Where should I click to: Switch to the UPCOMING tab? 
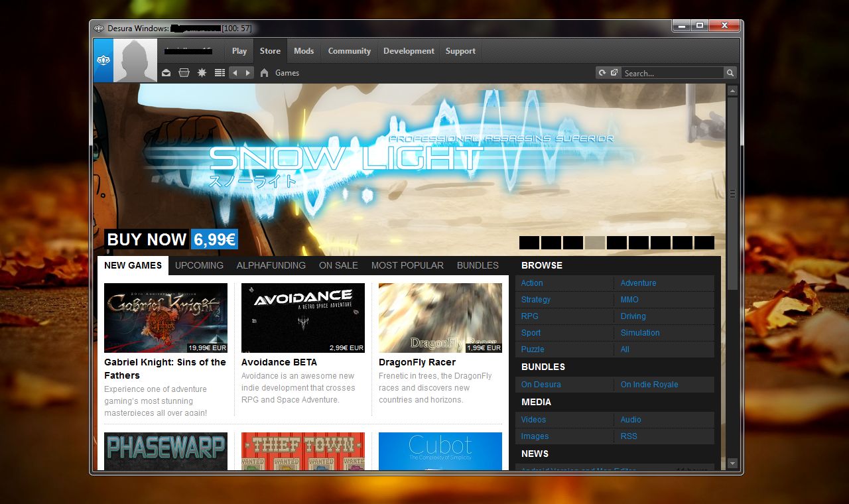pyautogui.click(x=199, y=265)
